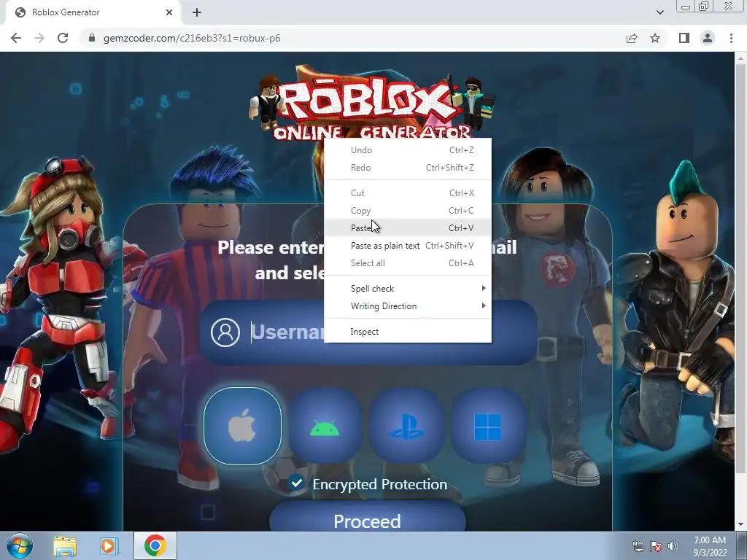Open a new tab with plus icon
The width and height of the screenshot is (747, 560).
point(197,12)
